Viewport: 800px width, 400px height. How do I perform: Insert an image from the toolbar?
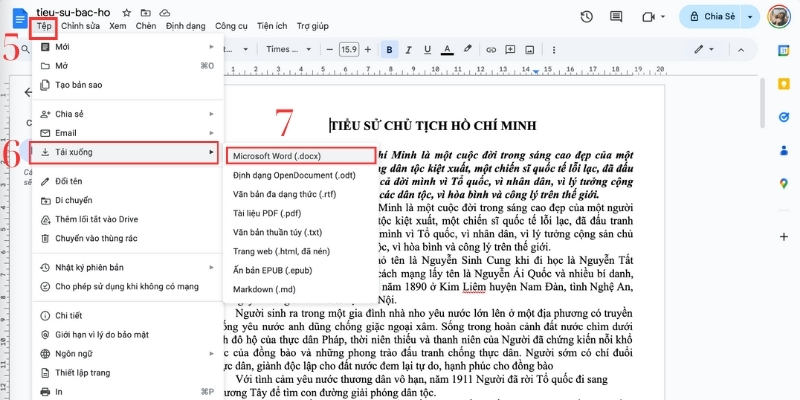click(x=530, y=49)
